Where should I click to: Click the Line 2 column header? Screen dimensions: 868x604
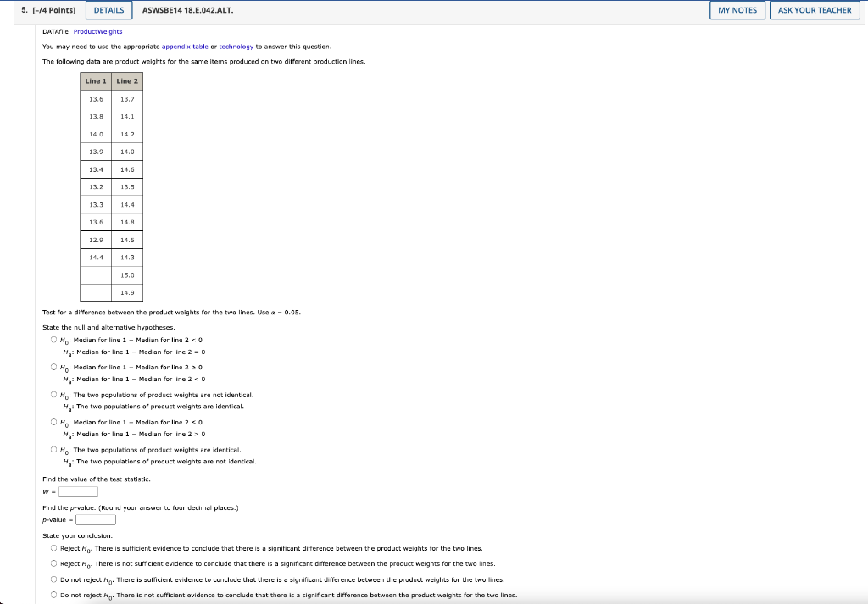(127, 81)
